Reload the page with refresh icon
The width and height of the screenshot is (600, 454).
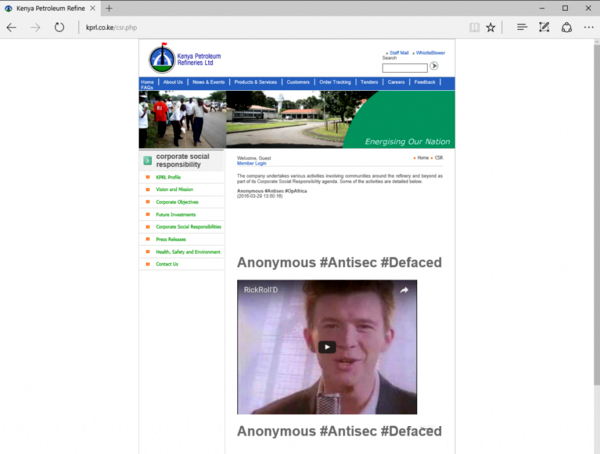click(x=59, y=28)
